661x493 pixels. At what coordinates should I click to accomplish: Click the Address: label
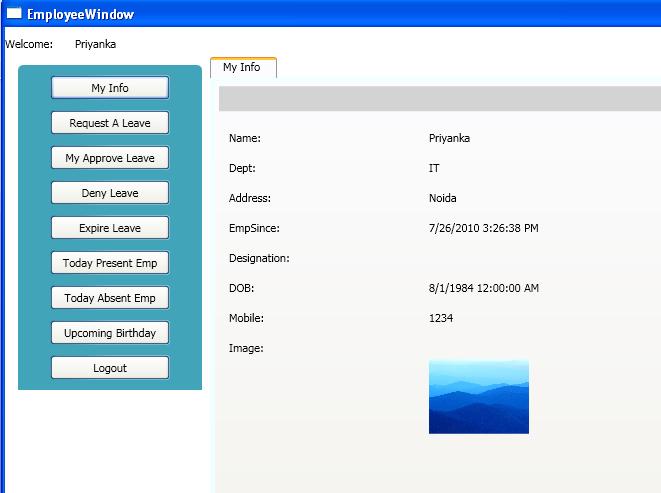(250, 198)
